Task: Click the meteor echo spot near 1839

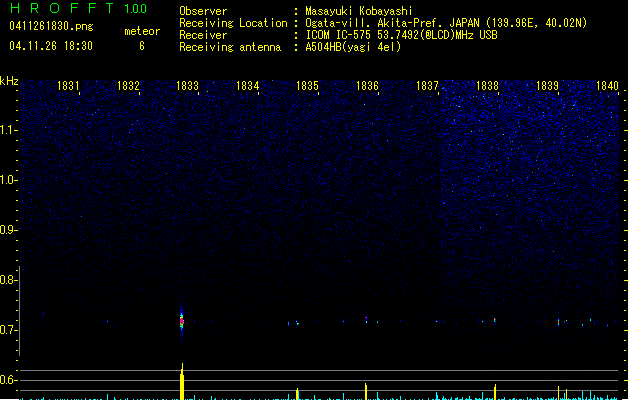Action: [x=558, y=322]
